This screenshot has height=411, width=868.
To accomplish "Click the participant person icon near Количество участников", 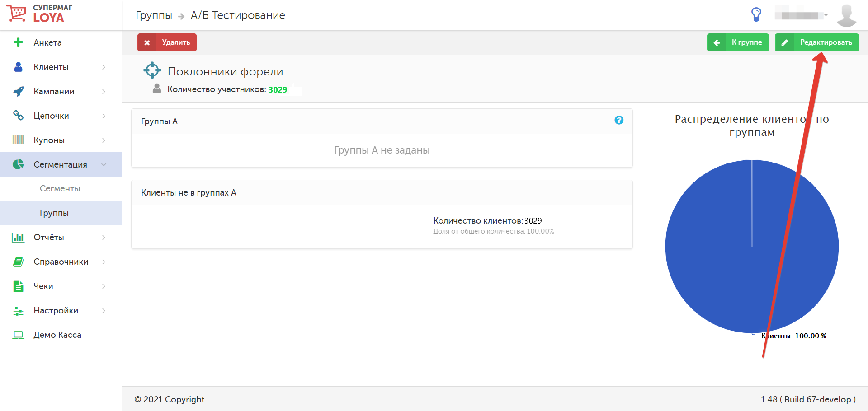I will coord(157,89).
